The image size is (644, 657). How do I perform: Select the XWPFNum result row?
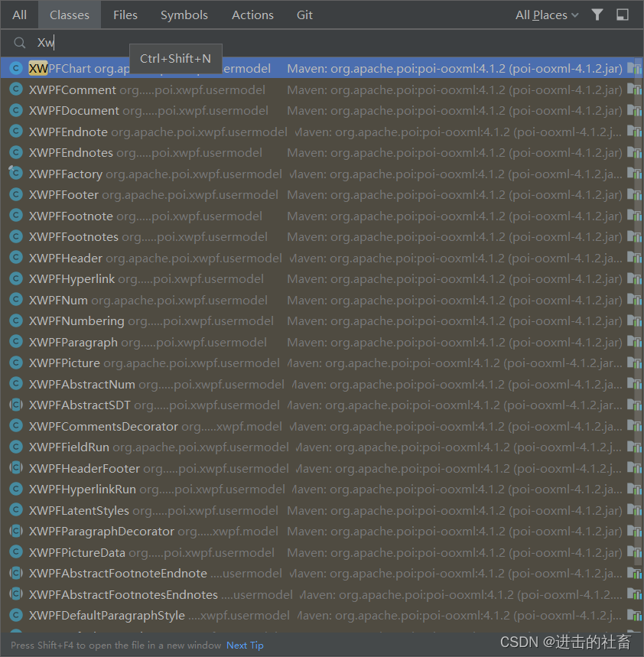pos(322,300)
